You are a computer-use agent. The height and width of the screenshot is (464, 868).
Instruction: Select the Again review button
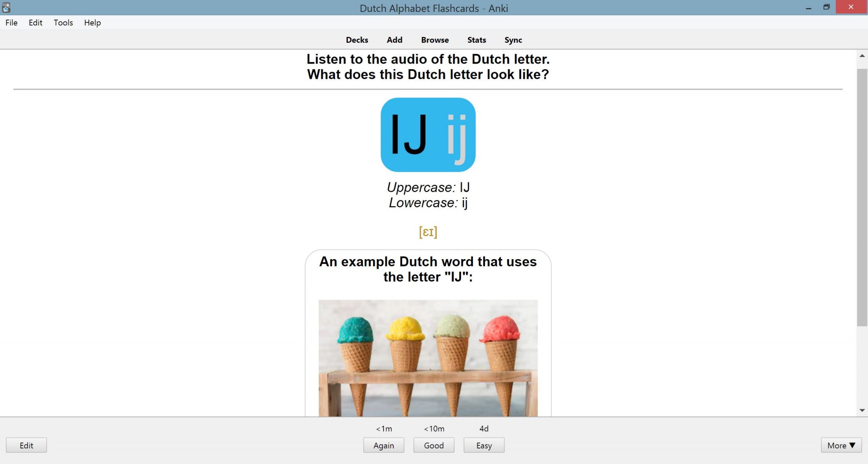tap(383, 445)
